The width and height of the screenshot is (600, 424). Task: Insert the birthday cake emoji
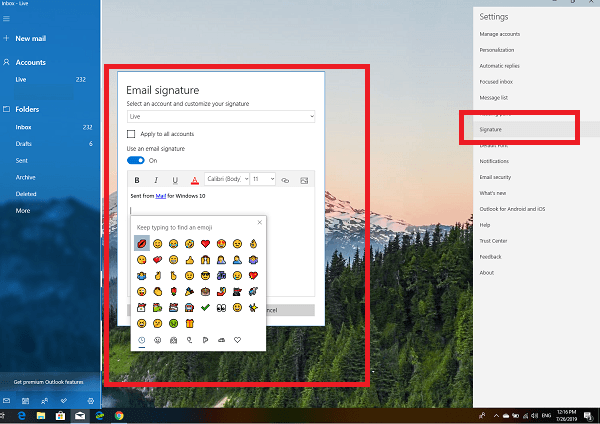(x=205, y=292)
